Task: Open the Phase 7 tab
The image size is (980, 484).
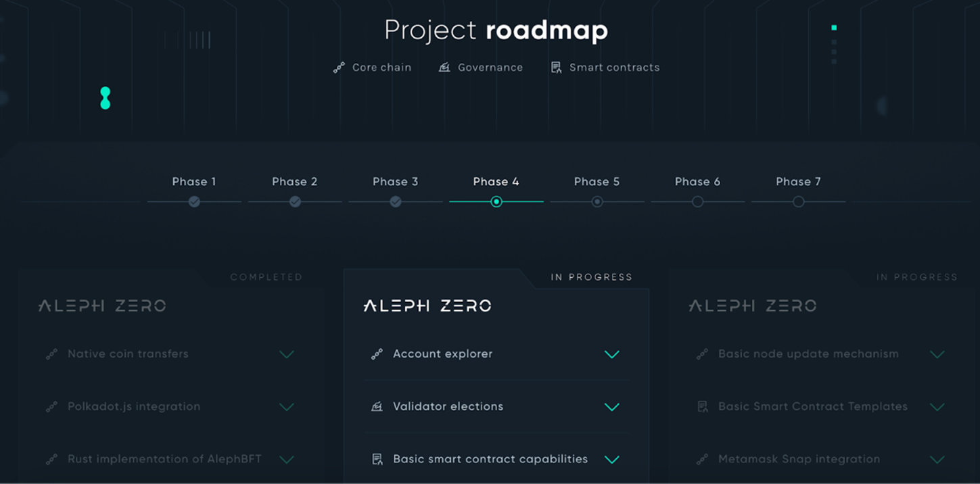Action: click(x=798, y=182)
